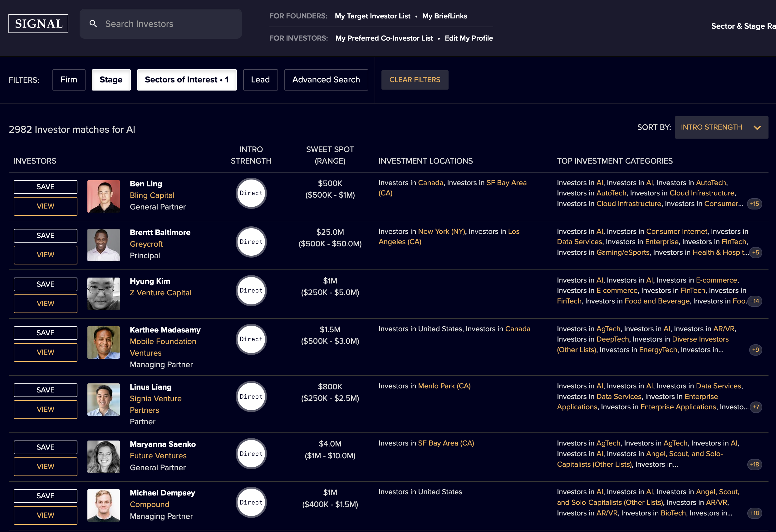Click Save icon for Michael Dempsey

click(x=45, y=495)
